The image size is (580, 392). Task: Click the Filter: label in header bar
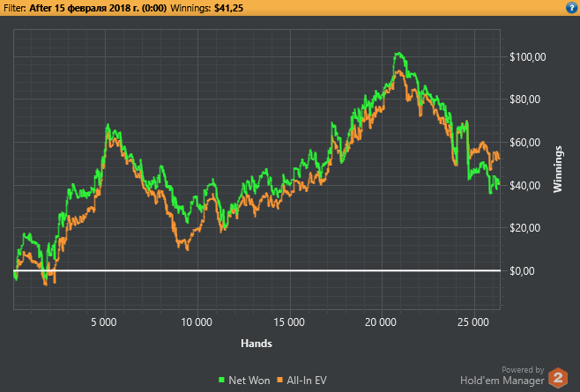15,8
